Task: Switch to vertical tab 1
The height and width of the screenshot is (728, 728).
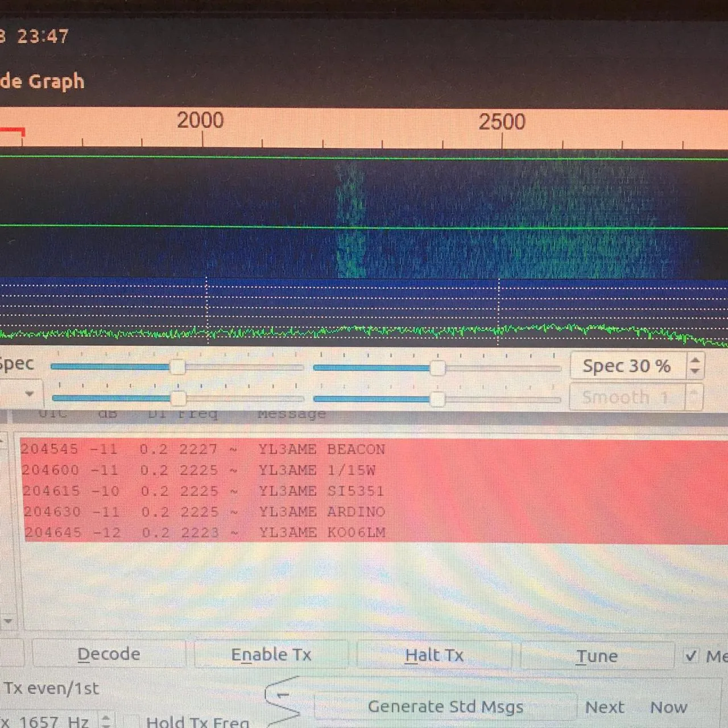Action: (282, 696)
